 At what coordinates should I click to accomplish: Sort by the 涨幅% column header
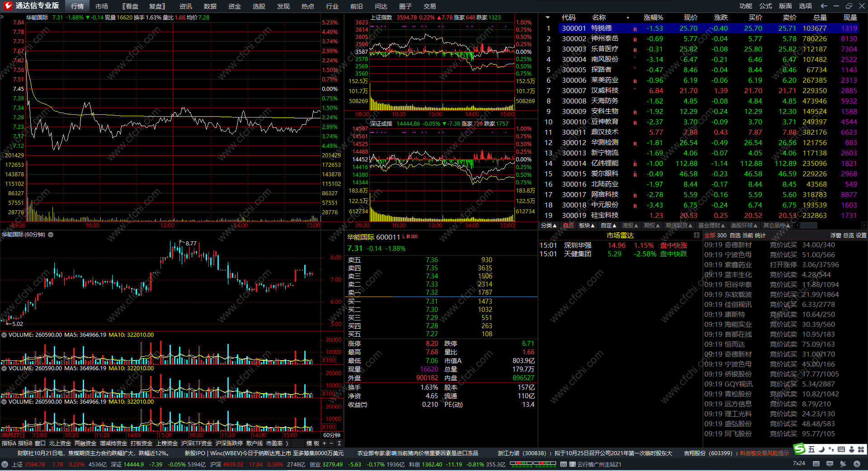653,18
